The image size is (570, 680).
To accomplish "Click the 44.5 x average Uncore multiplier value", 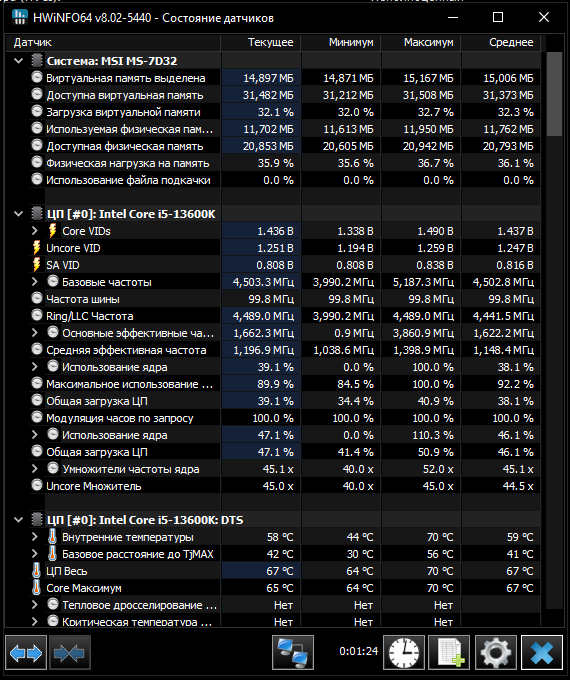I will (x=518, y=486).
